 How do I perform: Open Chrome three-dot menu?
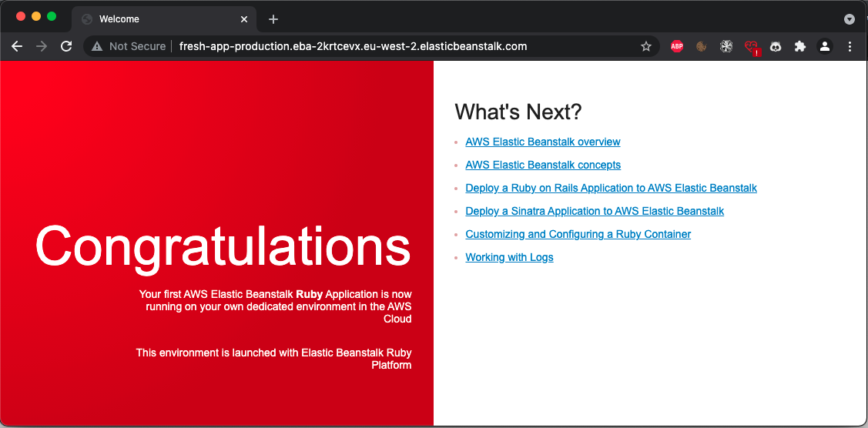pyautogui.click(x=850, y=46)
